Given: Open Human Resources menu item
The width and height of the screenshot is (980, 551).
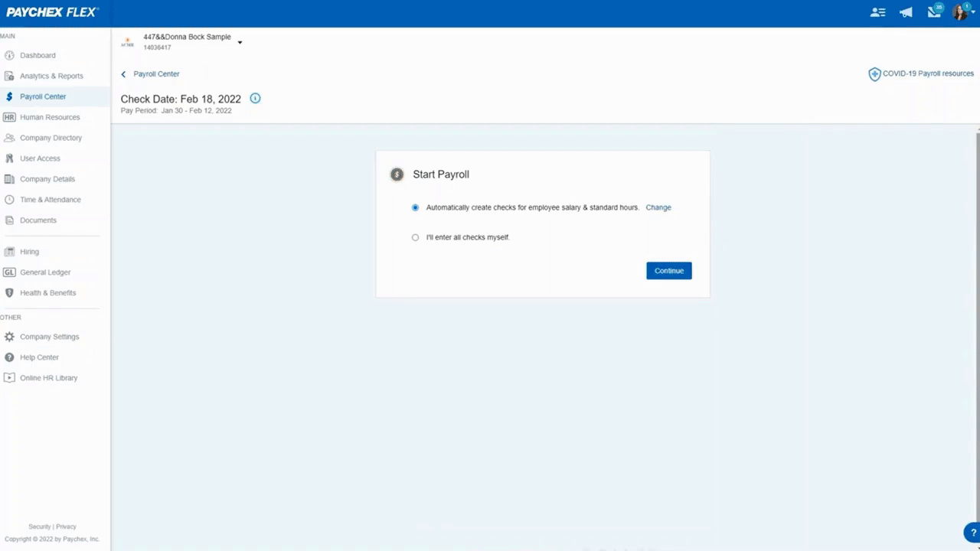Looking at the screenshot, I should pyautogui.click(x=50, y=117).
